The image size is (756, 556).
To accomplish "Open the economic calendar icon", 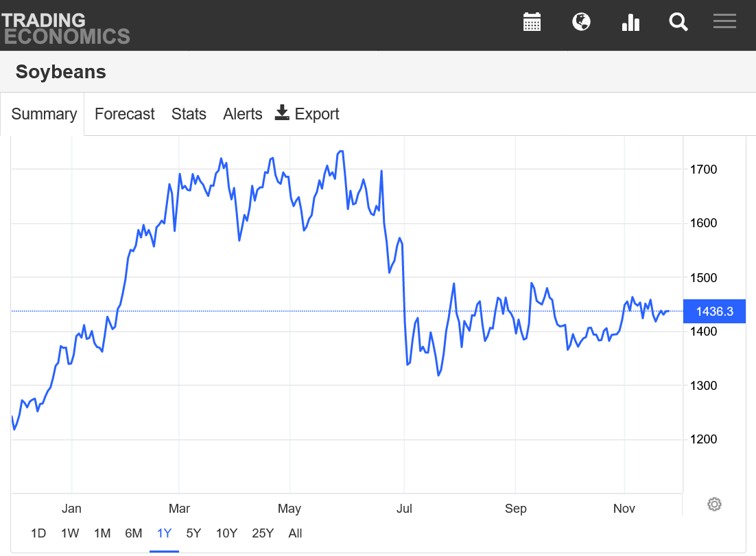I will click(x=532, y=22).
